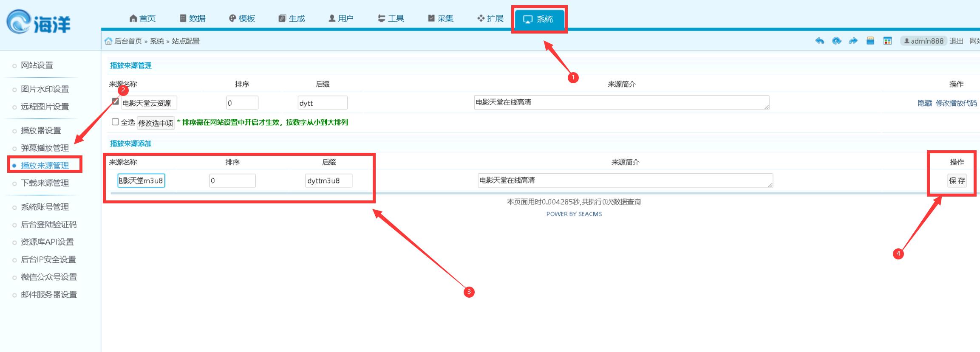Go to the 模板 tab
This screenshot has width=980, height=352.
[242, 18]
